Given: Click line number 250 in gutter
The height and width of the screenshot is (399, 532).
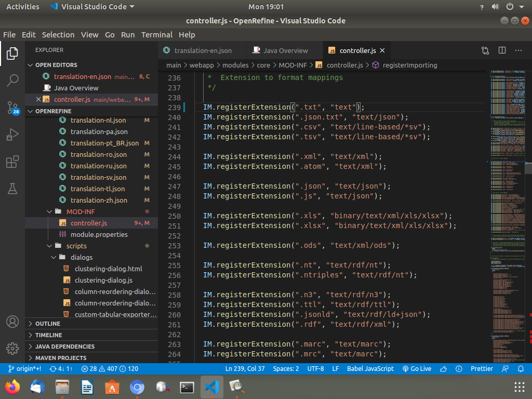Looking at the screenshot, I should click(174, 216).
